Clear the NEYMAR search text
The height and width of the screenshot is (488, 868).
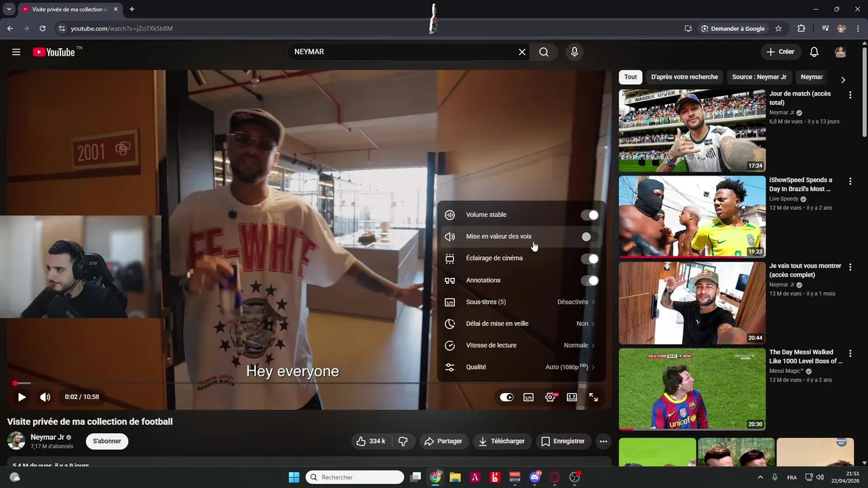pos(522,52)
